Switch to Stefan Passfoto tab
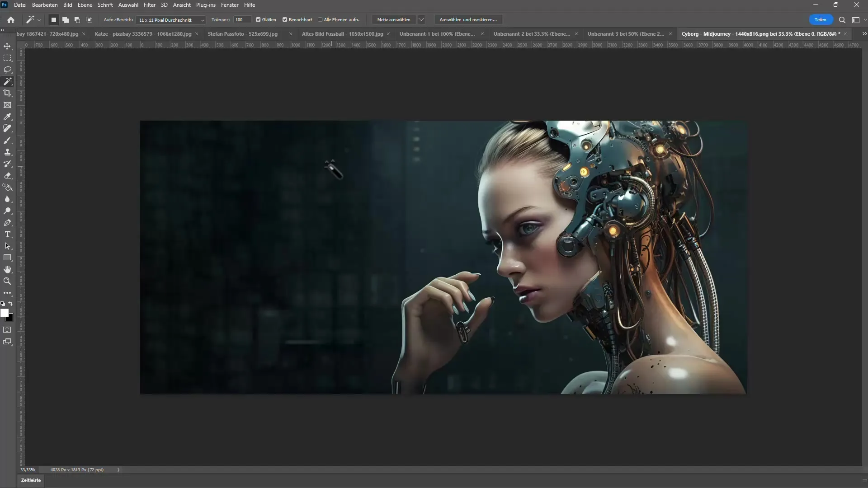 tap(243, 34)
